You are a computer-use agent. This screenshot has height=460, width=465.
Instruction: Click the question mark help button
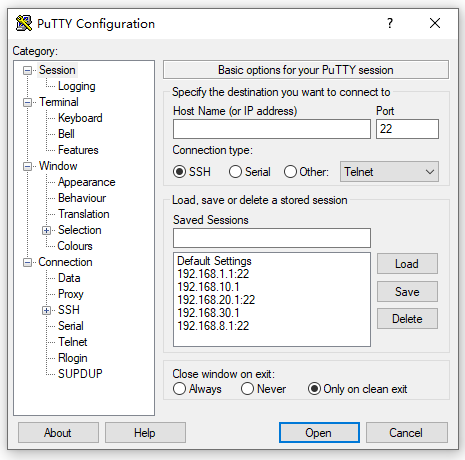point(390,23)
